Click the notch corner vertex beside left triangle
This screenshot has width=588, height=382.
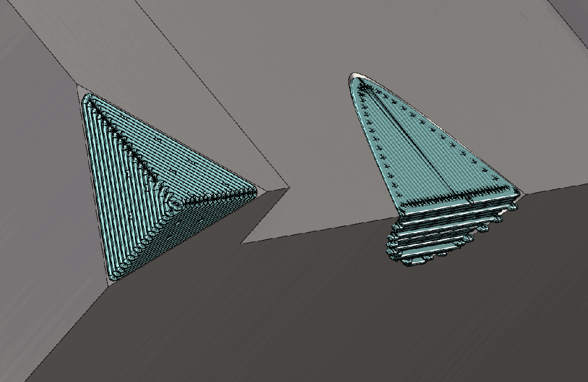point(288,188)
